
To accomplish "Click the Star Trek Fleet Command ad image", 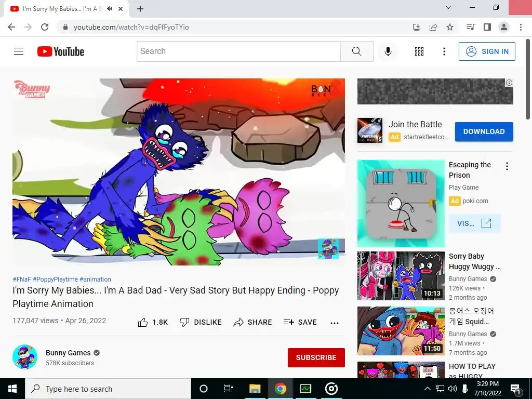I will pyautogui.click(x=370, y=130).
